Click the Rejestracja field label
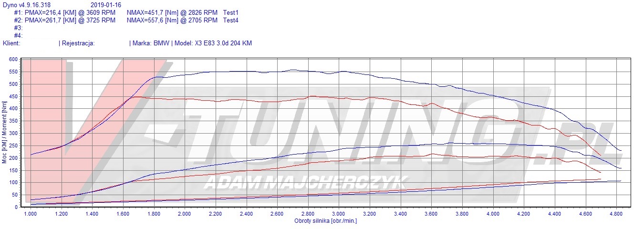 coord(78,43)
